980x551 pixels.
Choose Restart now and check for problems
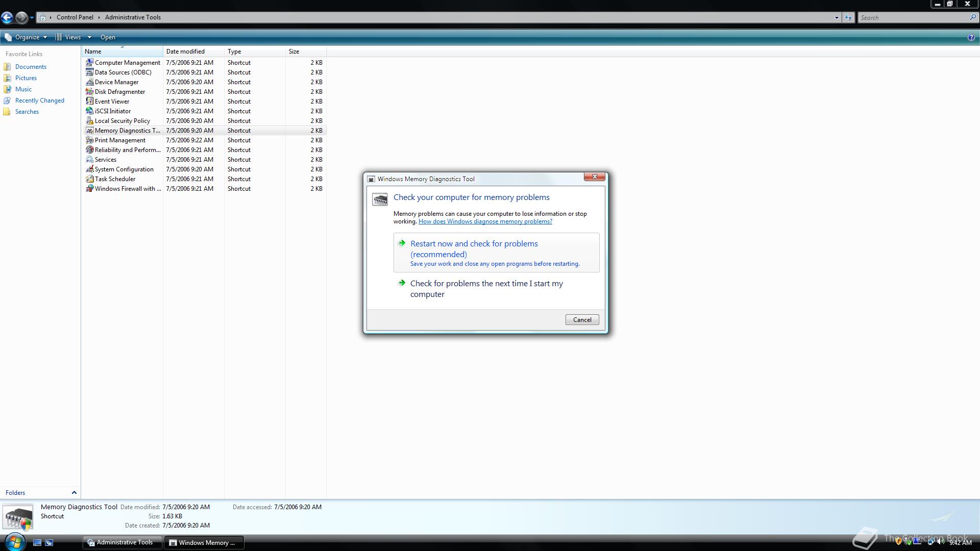tap(474, 249)
